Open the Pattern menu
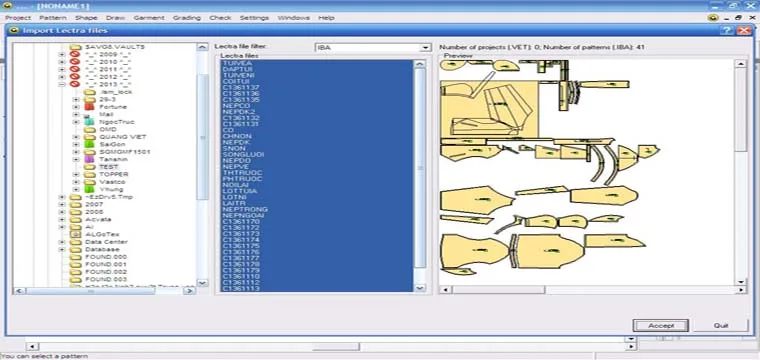This screenshot has width=760, height=360. point(53,17)
